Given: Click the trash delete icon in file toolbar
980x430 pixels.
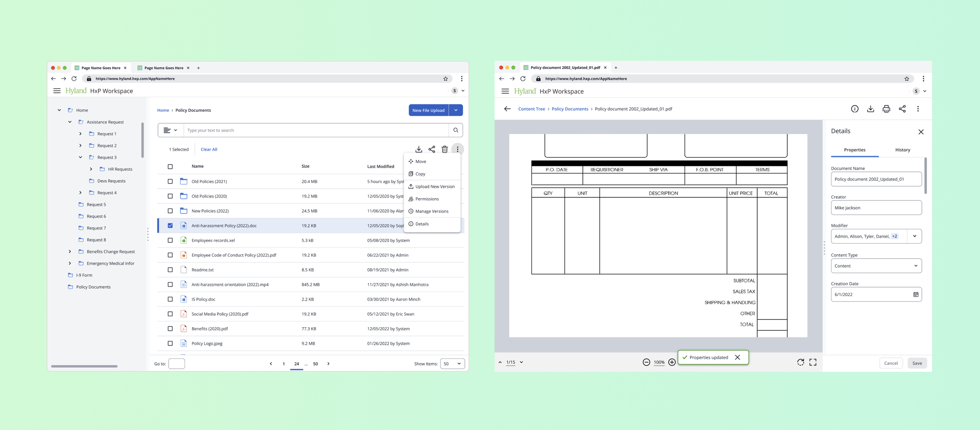Looking at the screenshot, I should click(x=445, y=149).
